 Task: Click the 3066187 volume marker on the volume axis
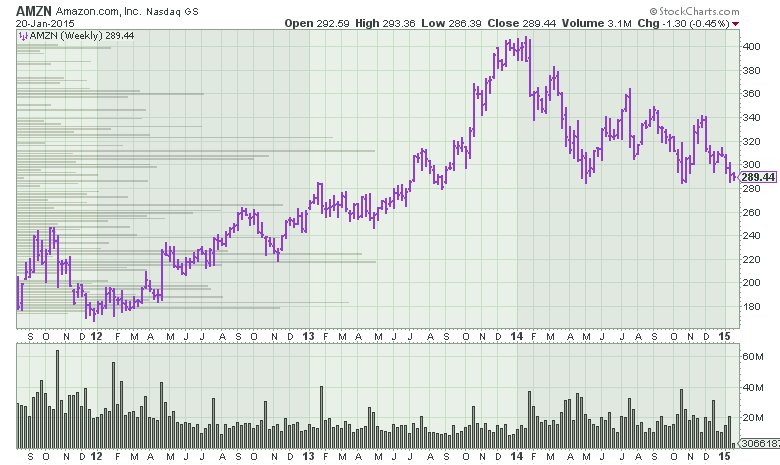pyautogui.click(x=760, y=443)
